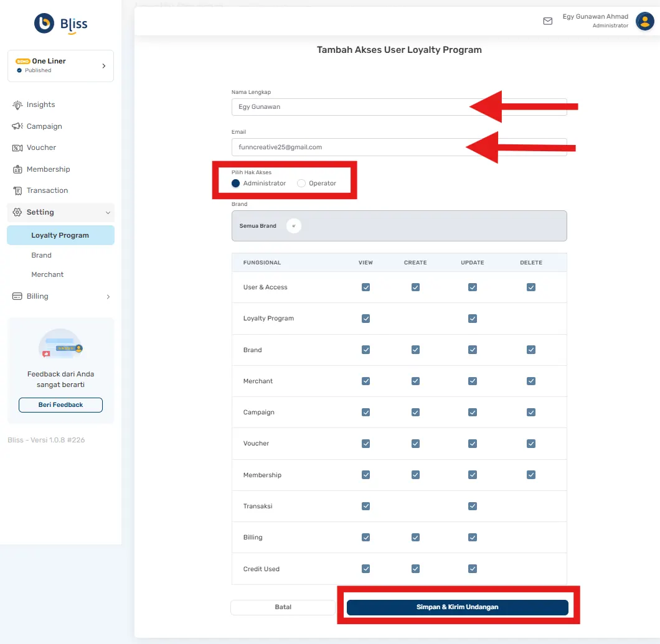Switch to the Brand settings page
The width and height of the screenshot is (660, 644).
point(41,255)
